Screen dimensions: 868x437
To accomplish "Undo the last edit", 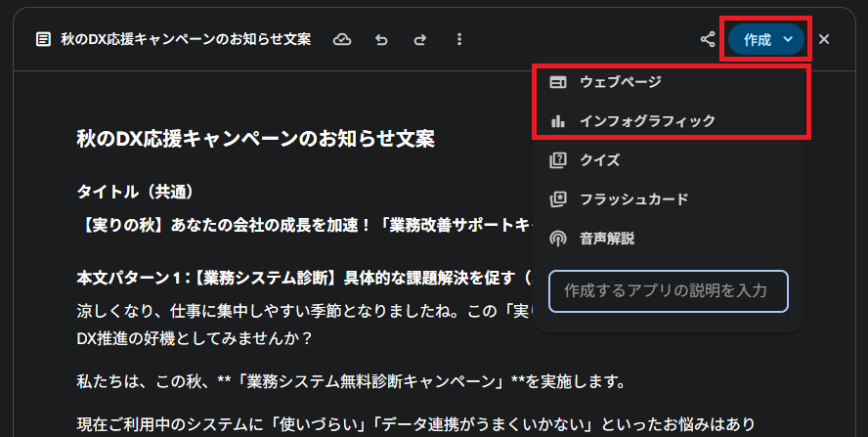I will pyautogui.click(x=381, y=40).
